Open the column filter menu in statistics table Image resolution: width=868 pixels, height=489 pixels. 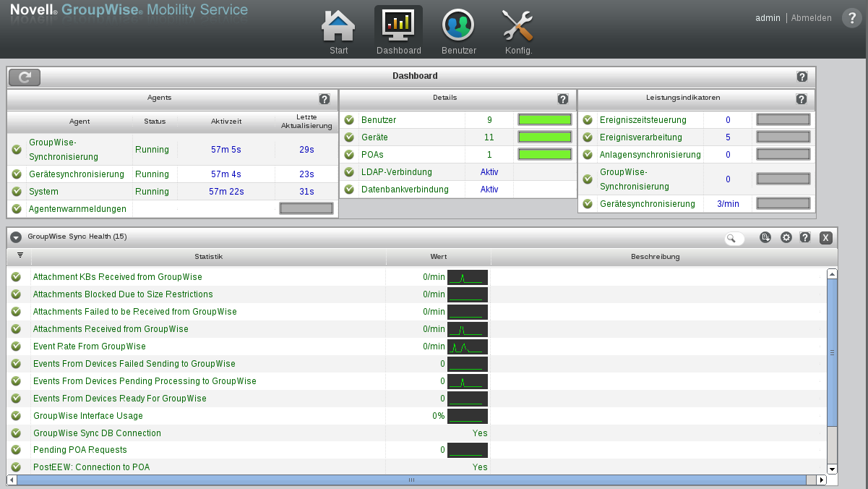(x=20, y=255)
